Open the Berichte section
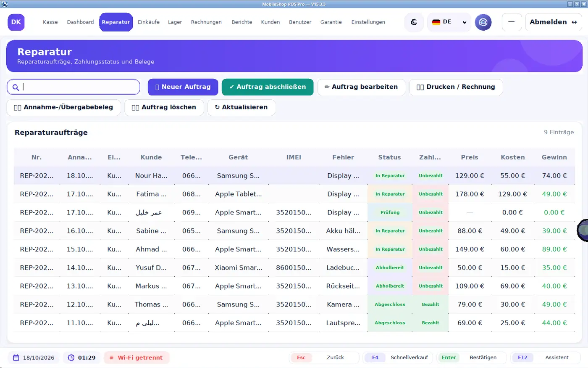 [242, 22]
